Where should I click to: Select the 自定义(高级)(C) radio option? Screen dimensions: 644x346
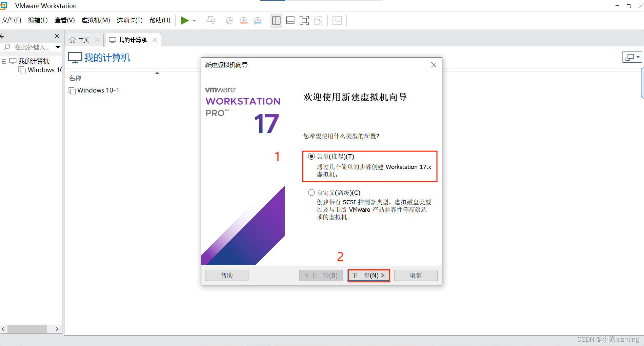pyautogui.click(x=311, y=193)
